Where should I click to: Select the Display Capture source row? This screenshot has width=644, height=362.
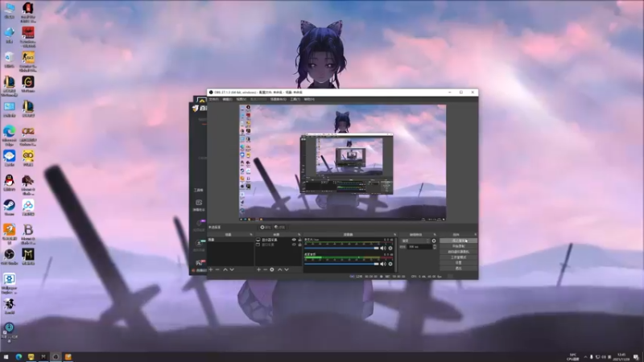[x=279, y=240]
